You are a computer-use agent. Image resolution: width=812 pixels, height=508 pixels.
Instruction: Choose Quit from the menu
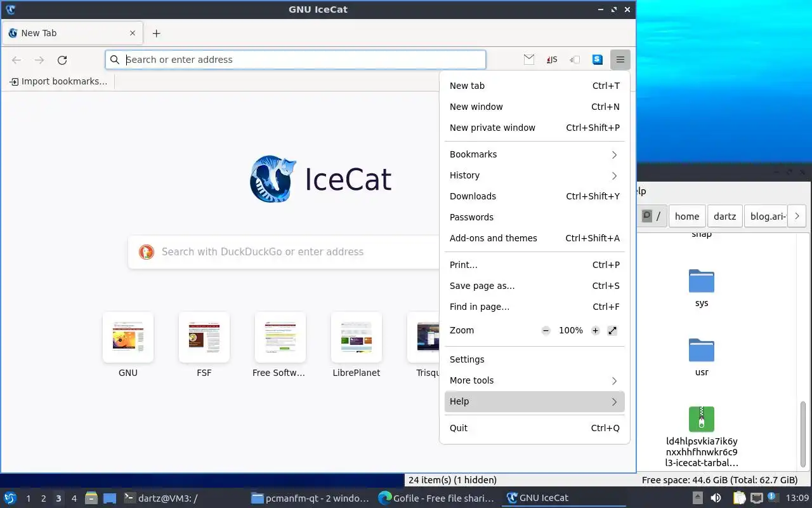point(534,428)
